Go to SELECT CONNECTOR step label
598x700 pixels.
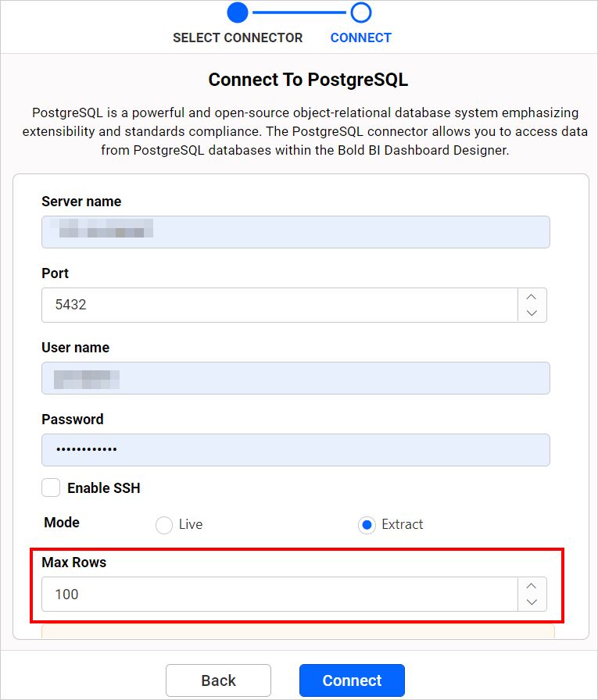point(238,37)
